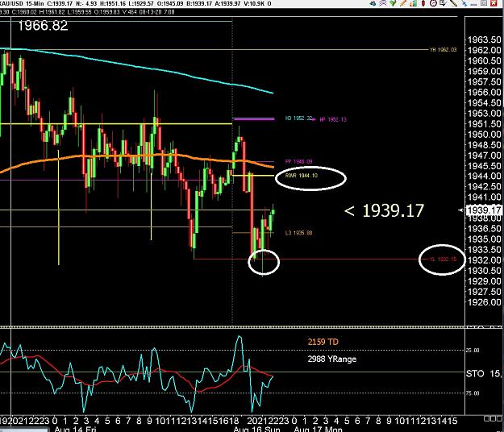Select the H3 1952.32 pivot label
Image resolution: width=504 pixels, height=432 pixels.
point(298,118)
